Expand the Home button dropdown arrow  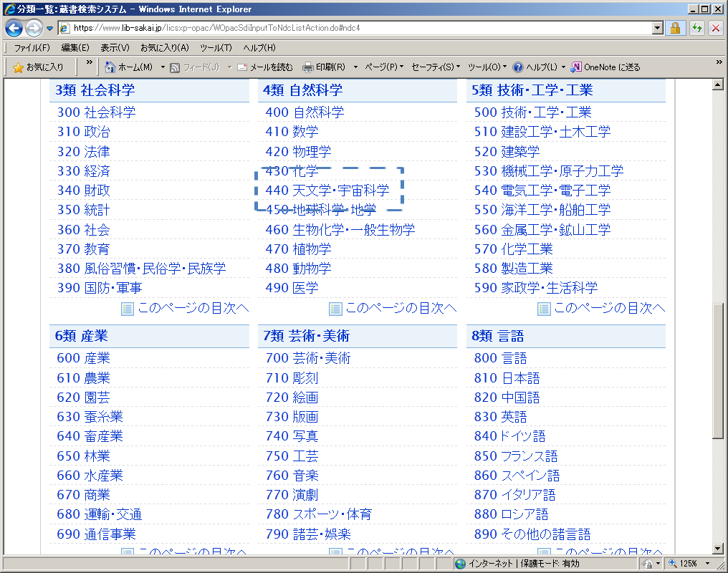[x=163, y=67]
